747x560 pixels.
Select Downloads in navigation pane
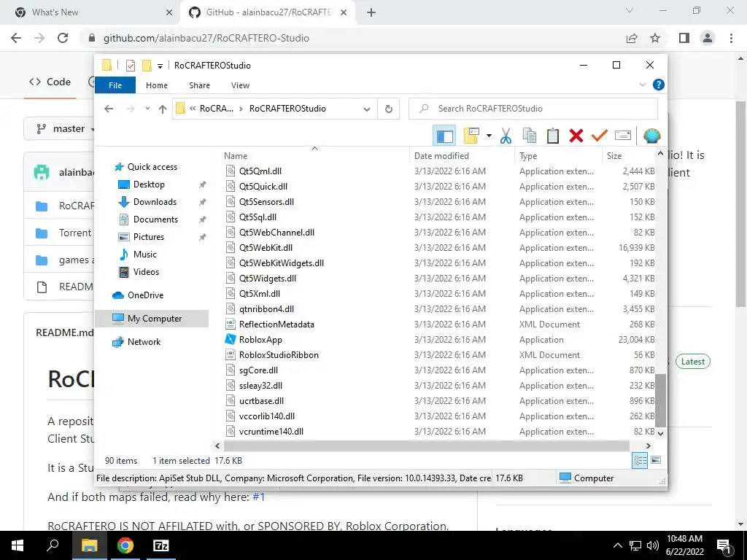[155, 202]
